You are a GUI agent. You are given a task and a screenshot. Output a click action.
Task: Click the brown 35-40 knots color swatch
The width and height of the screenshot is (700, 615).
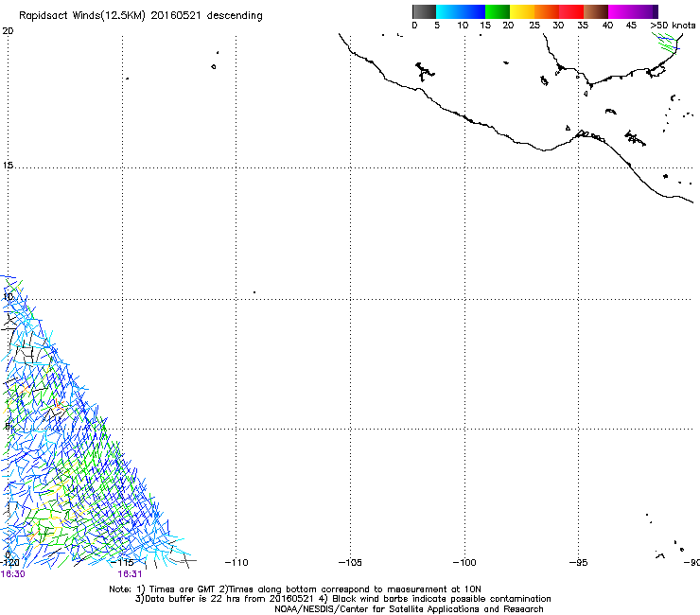(x=596, y=11)
